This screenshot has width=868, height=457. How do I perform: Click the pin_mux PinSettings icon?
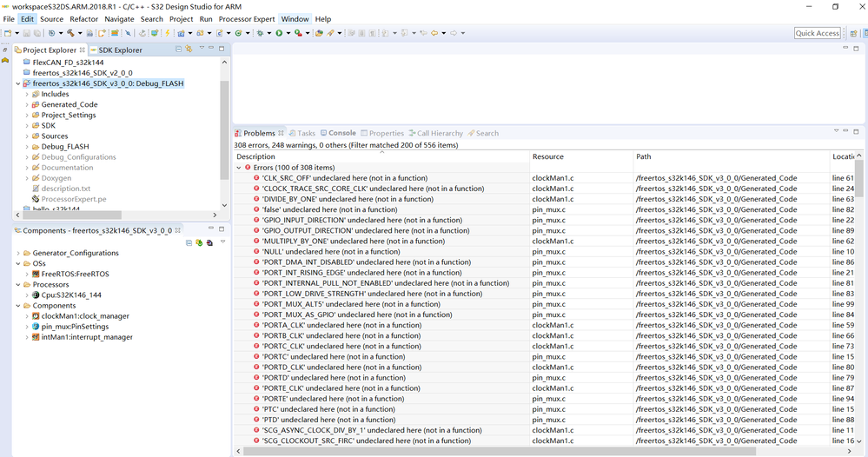[x=36, y=327]
